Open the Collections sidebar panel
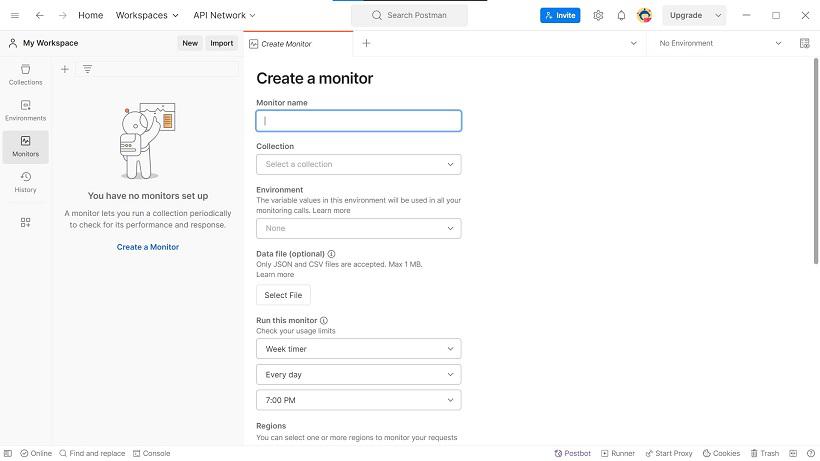820x461 pixels. (25, 75)
